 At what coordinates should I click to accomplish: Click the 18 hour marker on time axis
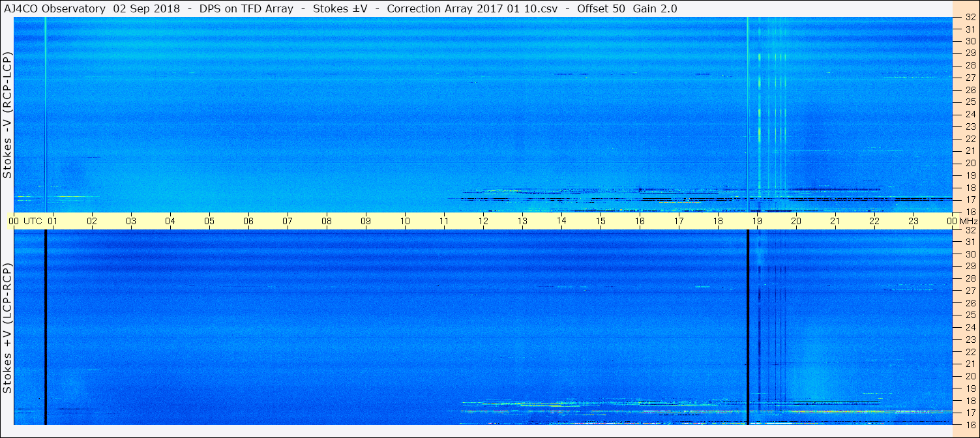coord(718,222)
